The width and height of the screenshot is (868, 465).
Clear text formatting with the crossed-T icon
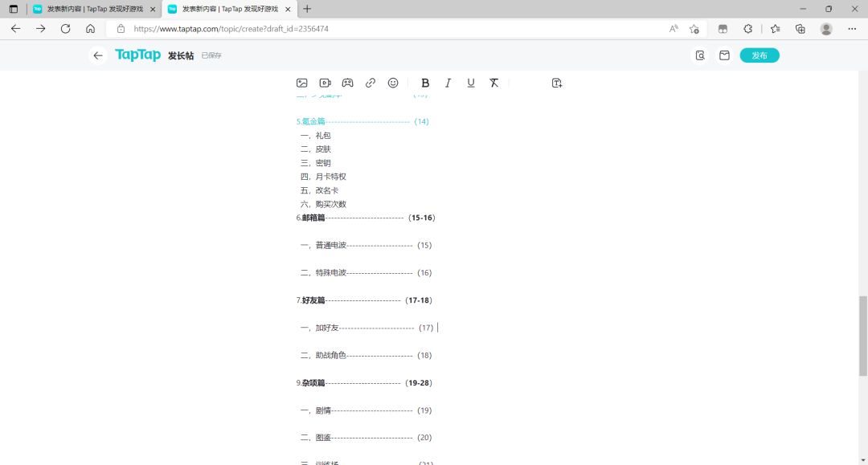pos(493,83)
